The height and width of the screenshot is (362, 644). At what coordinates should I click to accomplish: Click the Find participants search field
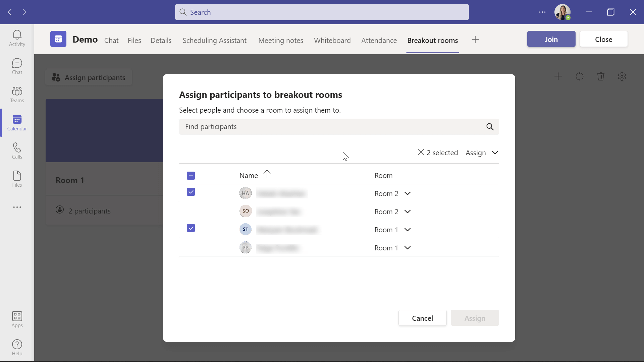(x=338, y=126)
